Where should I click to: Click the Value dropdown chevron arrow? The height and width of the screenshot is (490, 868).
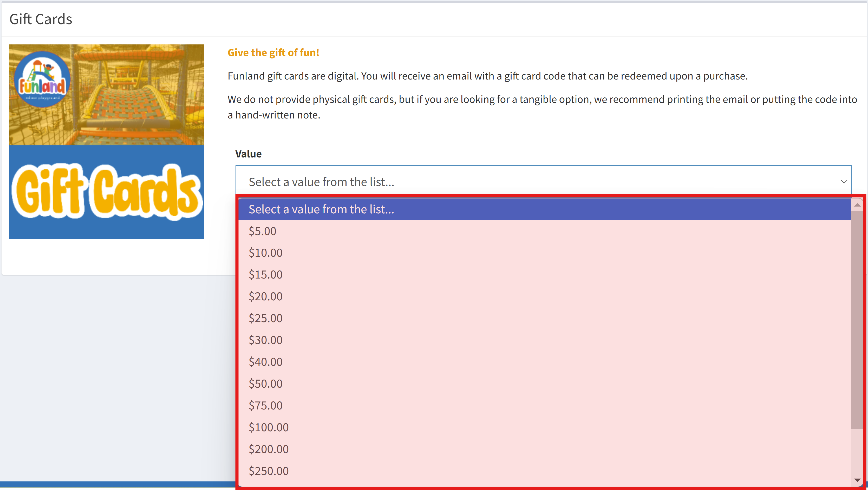(844, 182)
